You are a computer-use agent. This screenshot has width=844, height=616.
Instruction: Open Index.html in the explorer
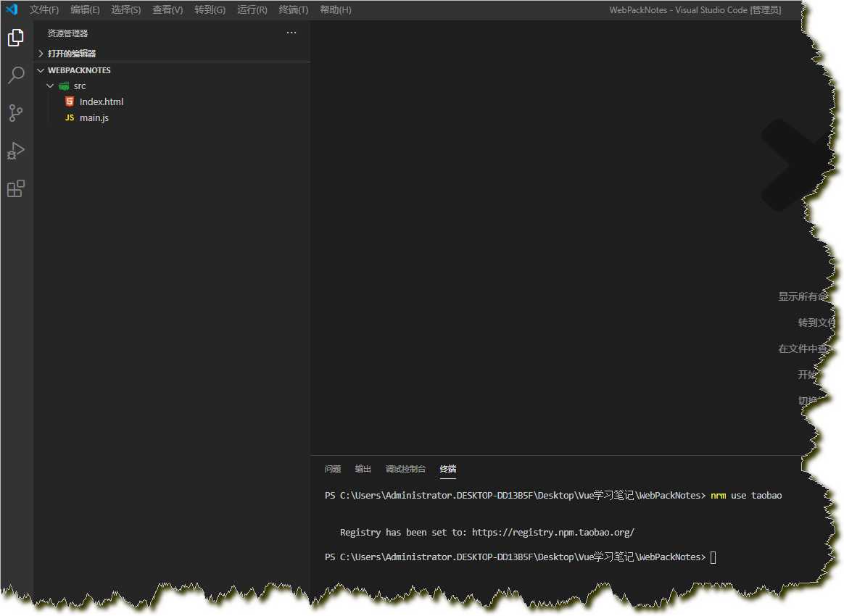pos(102,101)
